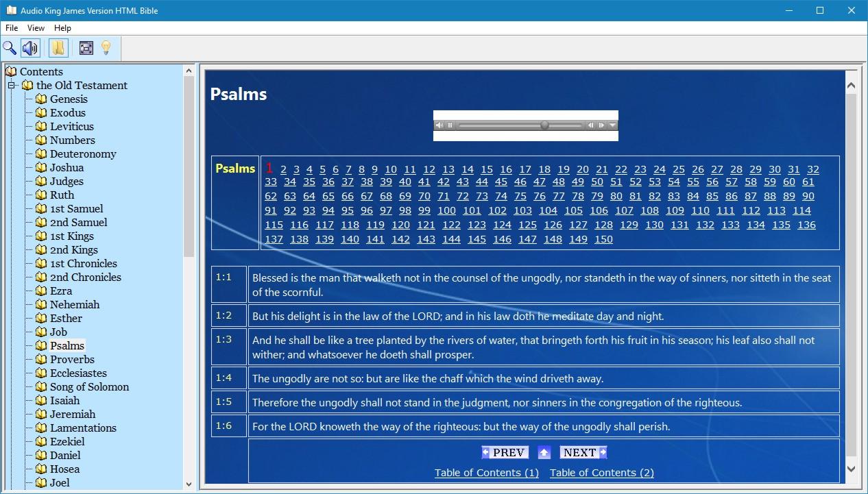This screenshot has height=494, width=868.
Task: Click content pane scroll down arrow
Action: coord(851,469)
